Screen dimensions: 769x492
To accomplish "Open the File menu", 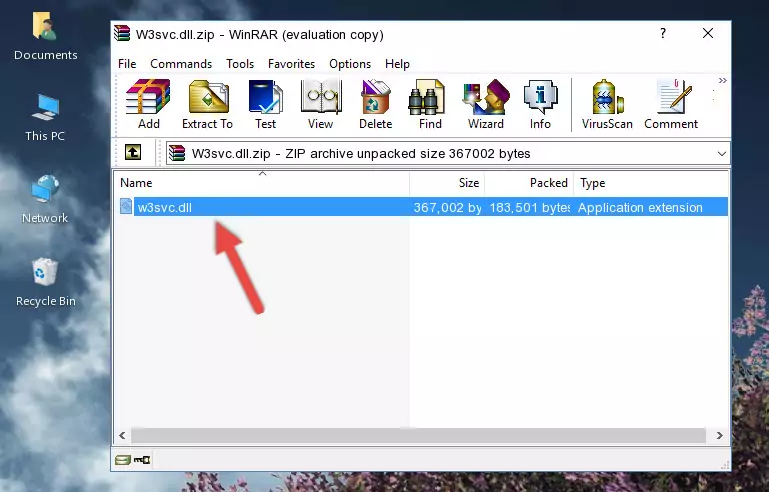I will [x=127, y=64].
